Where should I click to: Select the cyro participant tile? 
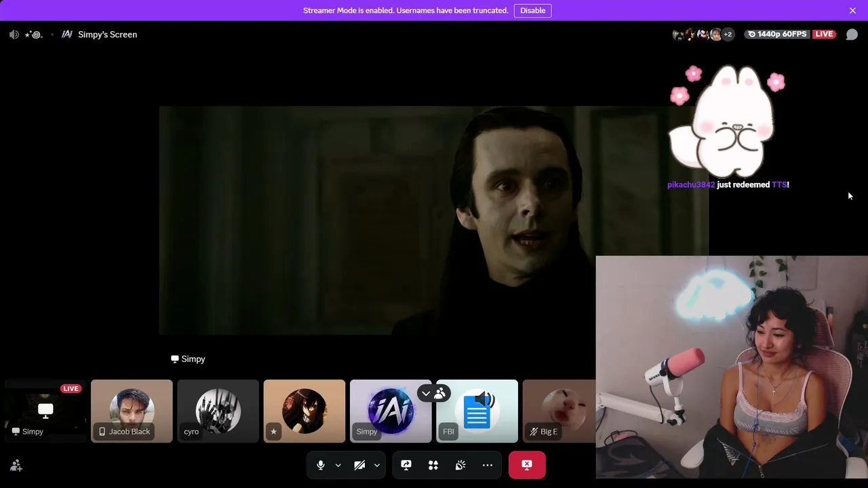[218, 411]
